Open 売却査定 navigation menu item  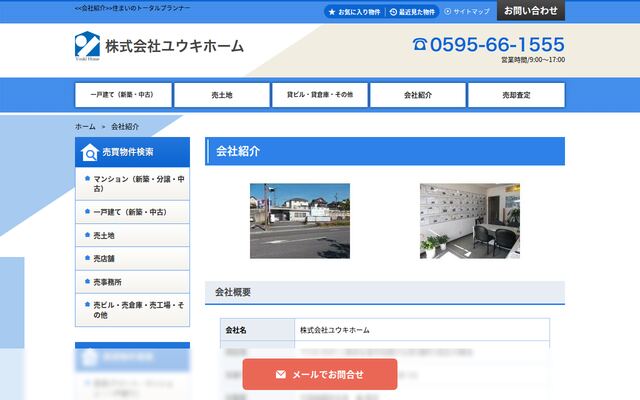click(516, 95)
